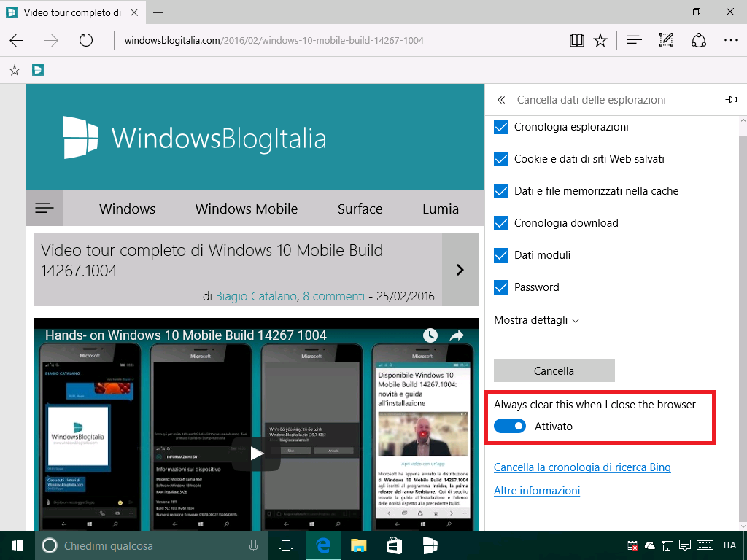
Task: Open the Action Center notification icon
Action: 684,545
